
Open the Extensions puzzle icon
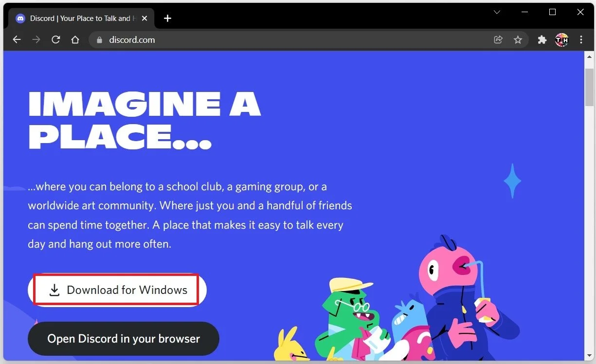pyautogui.click(x=542, y=40)
